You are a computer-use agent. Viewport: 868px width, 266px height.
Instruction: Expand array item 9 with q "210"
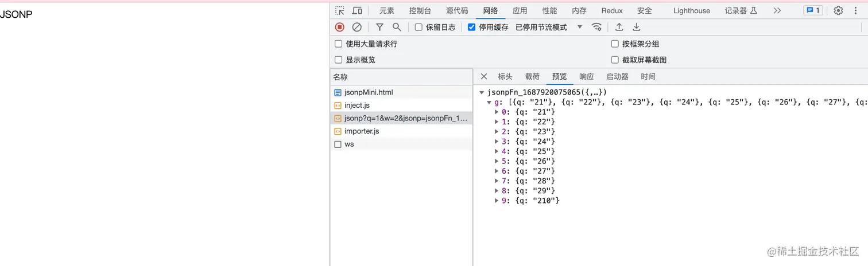tap(497, 201)
